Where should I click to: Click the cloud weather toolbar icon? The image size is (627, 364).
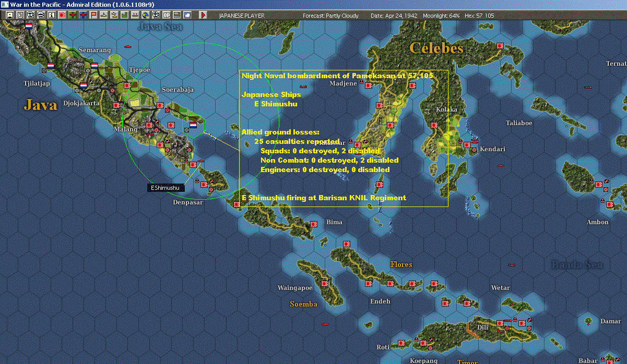point(187,15)
